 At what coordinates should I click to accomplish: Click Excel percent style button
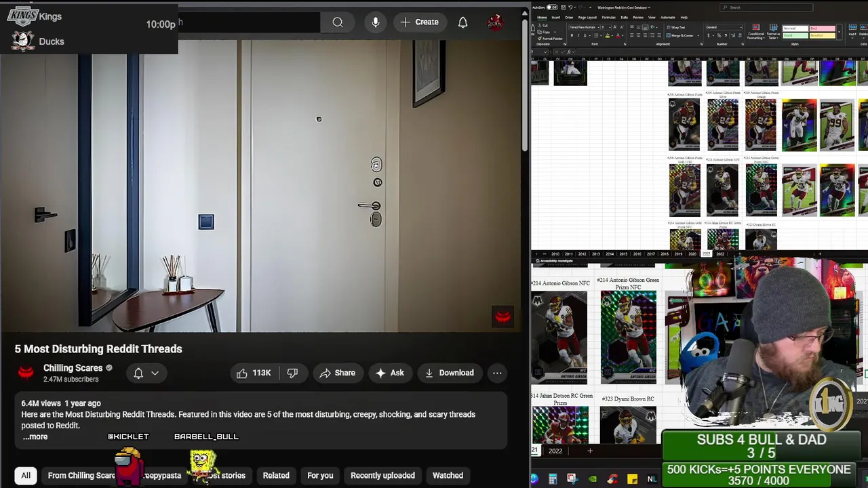(x=719, y=35)
